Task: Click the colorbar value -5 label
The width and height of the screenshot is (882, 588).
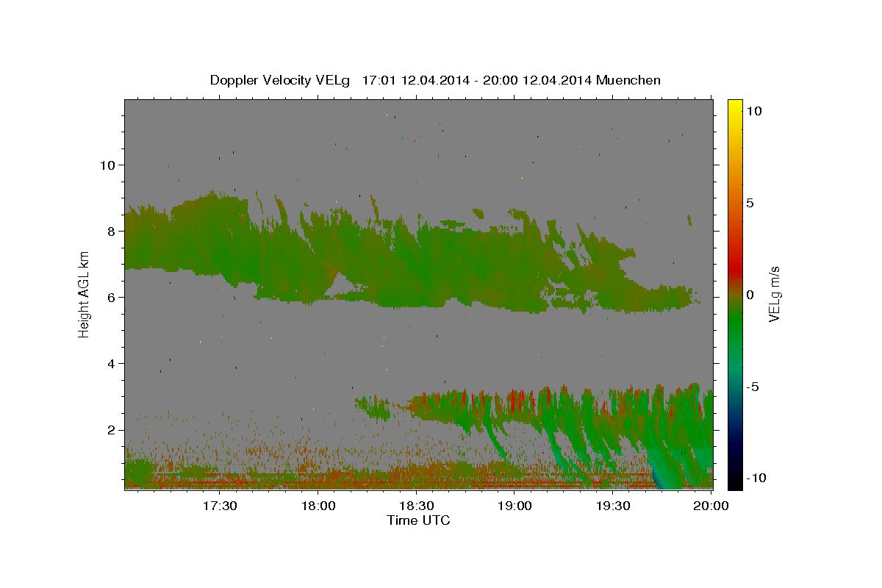Action: 752,387
